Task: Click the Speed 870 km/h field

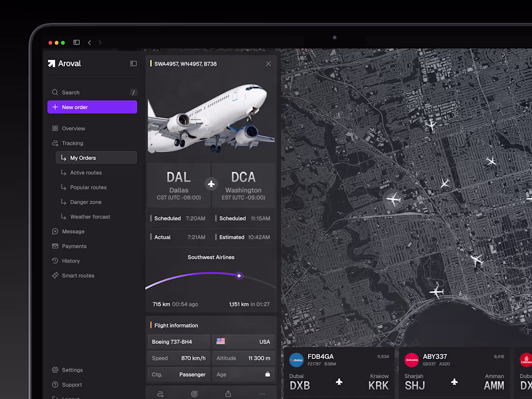Action: 179,358
